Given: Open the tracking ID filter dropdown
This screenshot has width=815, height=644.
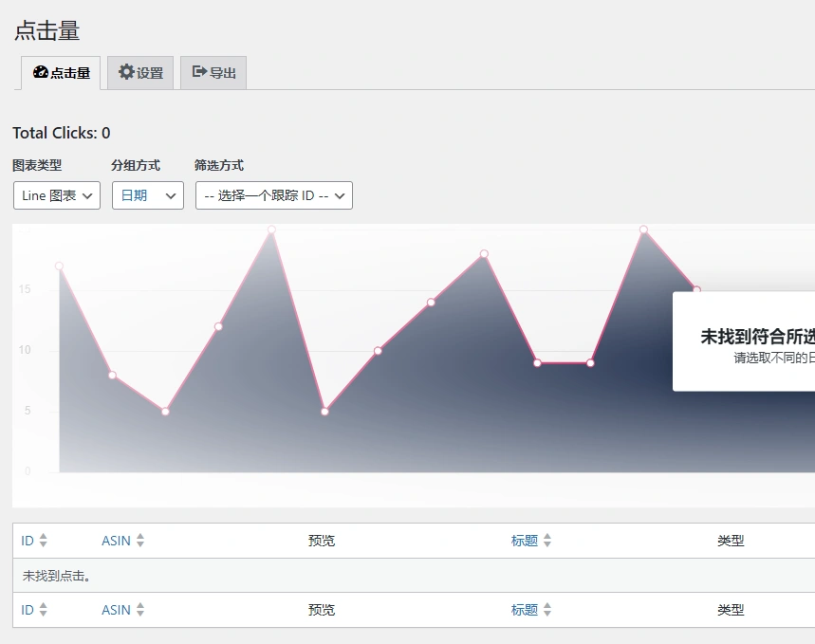Looking at the screenshot, I should click(x=273, y=195).
